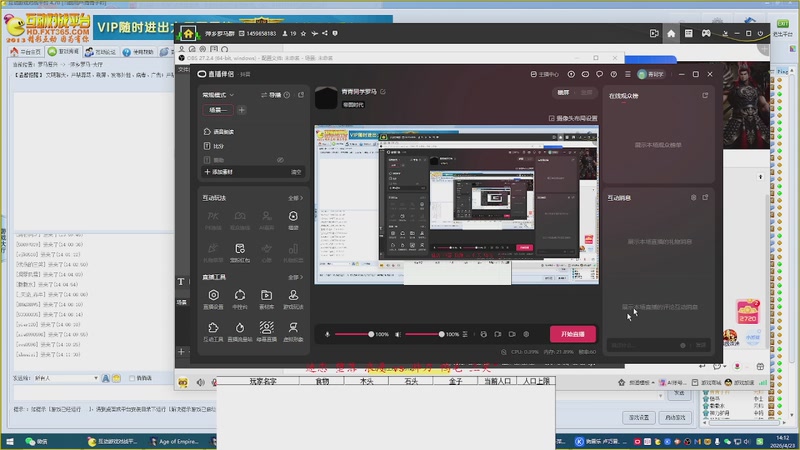Switch to 游戏房间 tab
The width and height of the screenshot is (800, 450).
point(64,52)
